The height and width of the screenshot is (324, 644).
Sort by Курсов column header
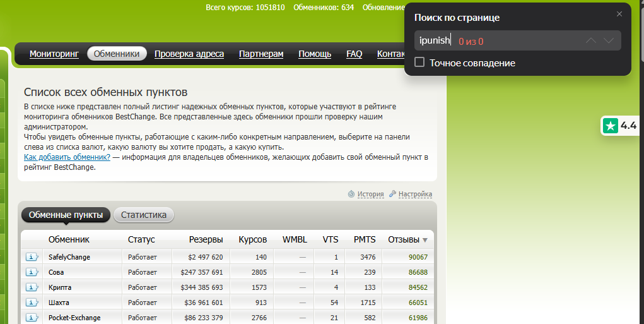click(x=252, y=239)
